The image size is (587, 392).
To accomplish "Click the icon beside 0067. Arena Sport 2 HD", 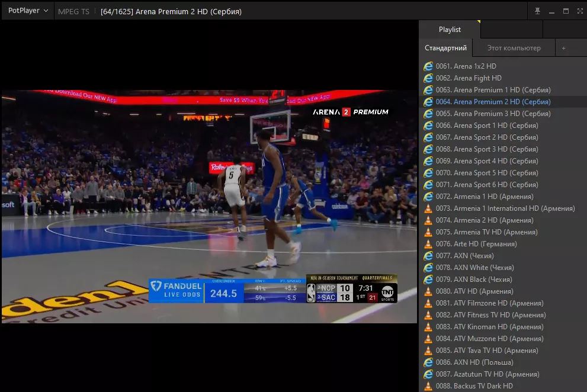I will (x=428, y=137).
